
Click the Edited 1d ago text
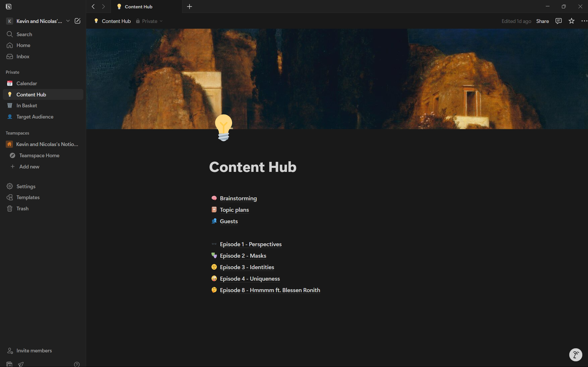[x=516, y=21]
